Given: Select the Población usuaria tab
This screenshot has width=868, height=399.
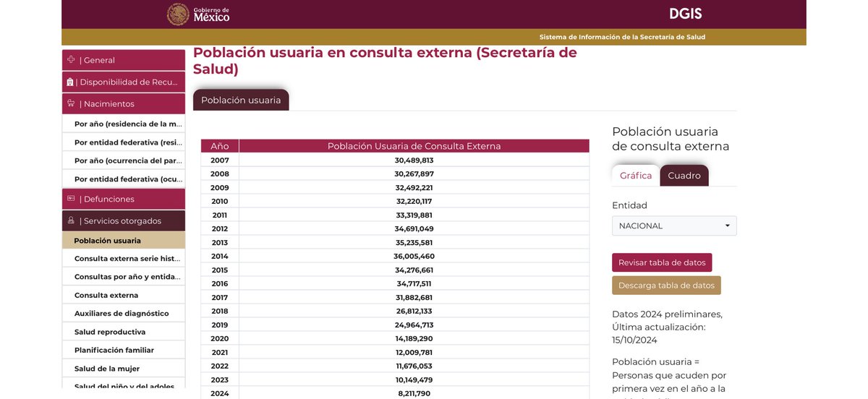Looking at the screenshot, I should click(241, 100).
